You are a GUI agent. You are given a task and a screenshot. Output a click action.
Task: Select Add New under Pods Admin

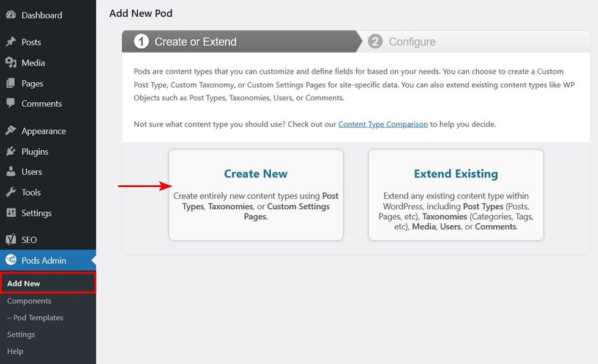(x=24, y=284)
